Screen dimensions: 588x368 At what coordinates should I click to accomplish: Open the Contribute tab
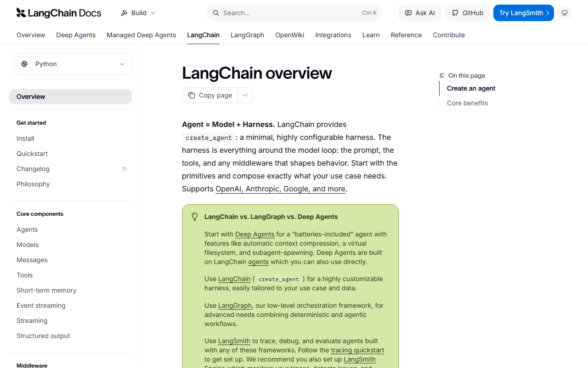click(x=449, y=35)
